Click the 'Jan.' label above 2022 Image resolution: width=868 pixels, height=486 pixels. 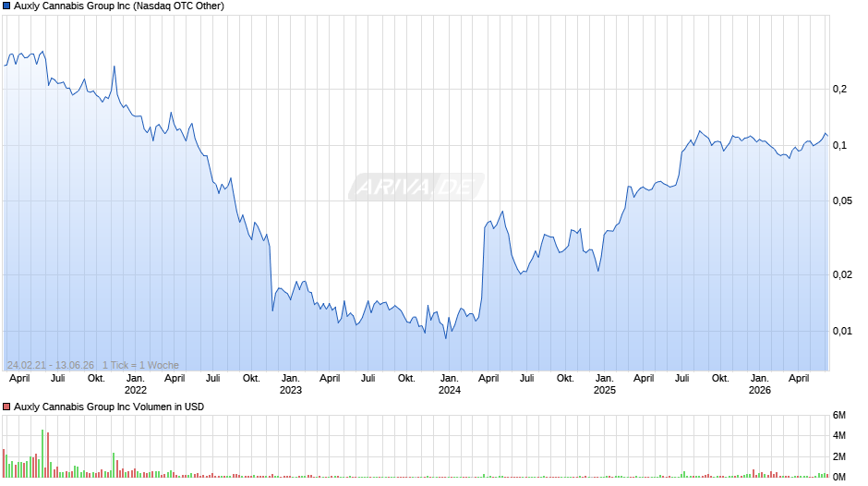[x=136, y=379]
